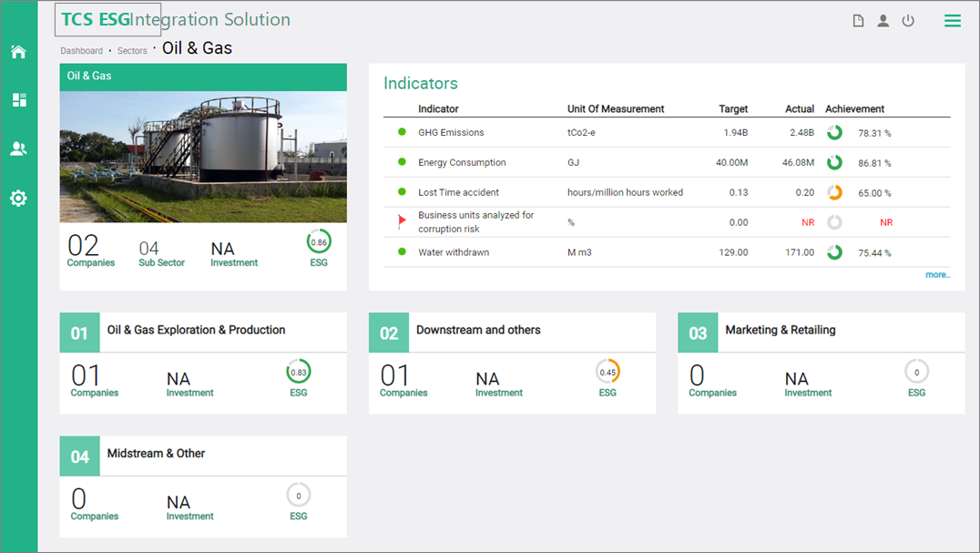Image resolution: width=980 pixels, height=553 pixels.
Task: Click 01 Companies in Downstream card
Action: click(x=403, y=380)
